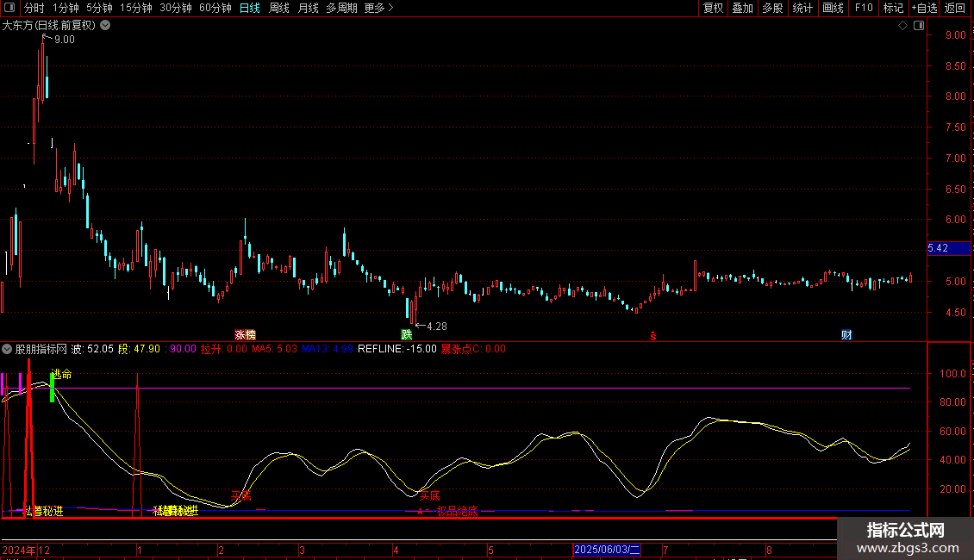Screen dimensions: 974x560
Task: Switch to the 日线 daily chart
Action: 250,8
